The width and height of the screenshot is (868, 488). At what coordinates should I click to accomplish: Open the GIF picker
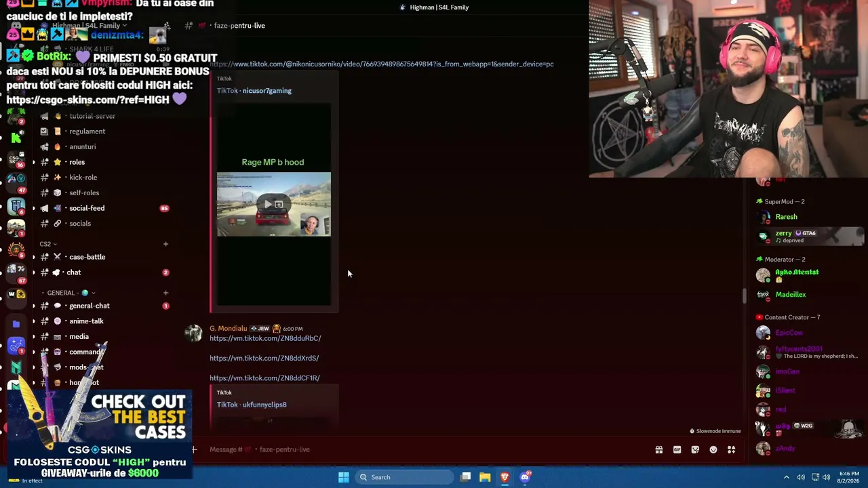pos(677,449)
